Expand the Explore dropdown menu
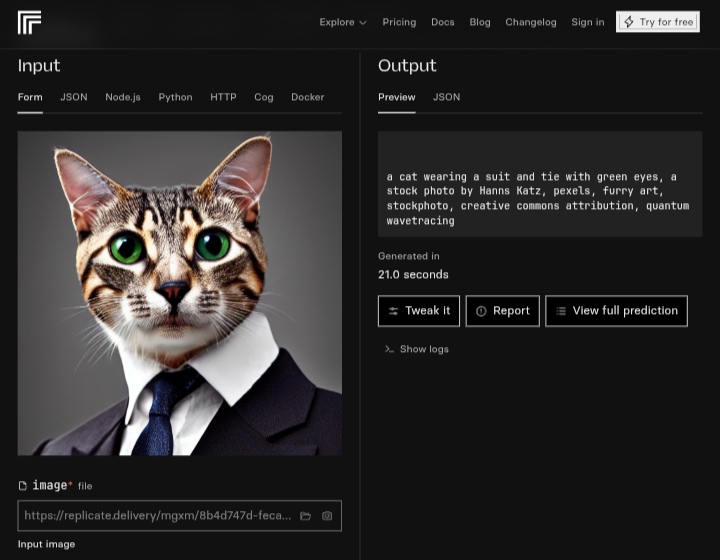 tap(343, 22)
